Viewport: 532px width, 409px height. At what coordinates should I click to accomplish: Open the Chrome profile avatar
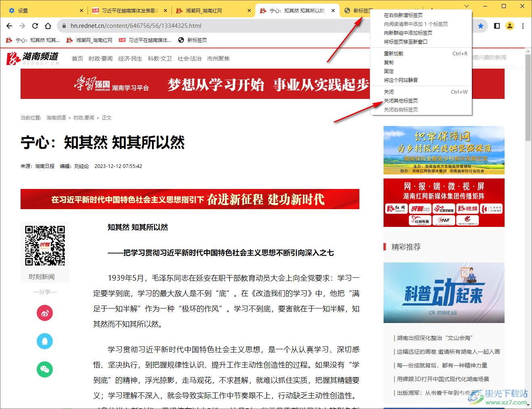pyautogui.click(x=510, y=26)
